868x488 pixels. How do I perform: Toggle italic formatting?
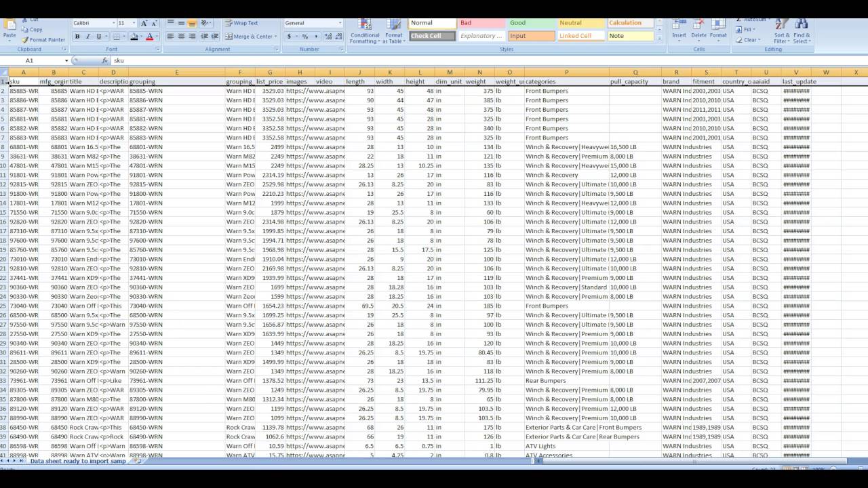[x=88, y=37]
